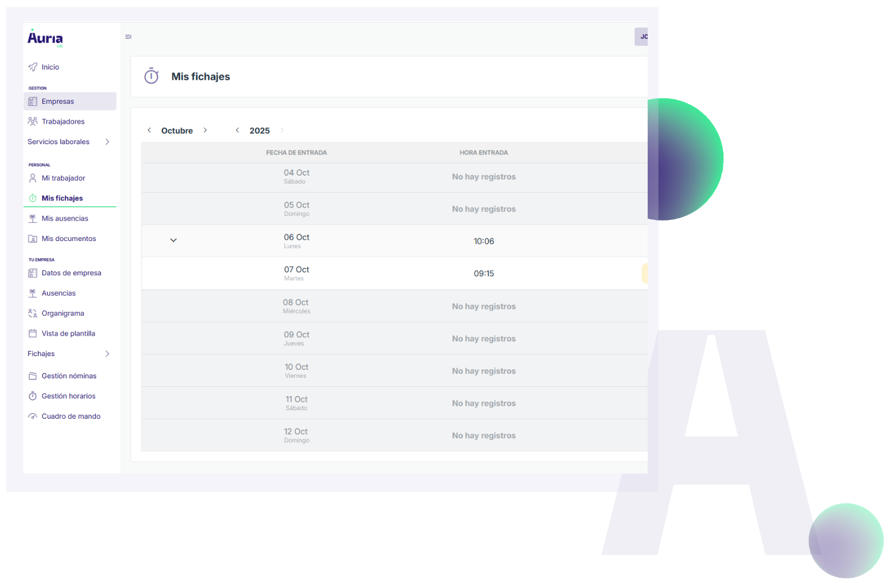Open Cuadro de mando link
The image size is (895, 588).
pyautogui.click(x=70, y=416)
